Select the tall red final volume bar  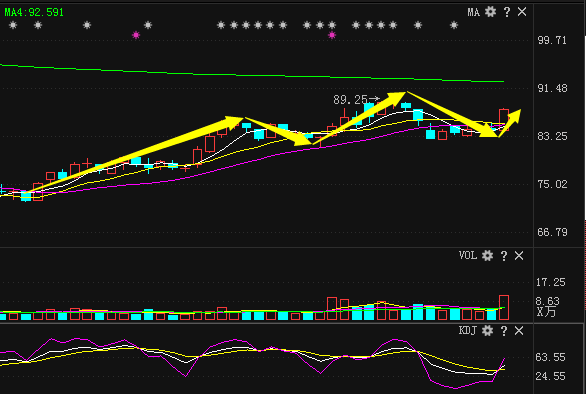pyautogui.click(x=504, y=308)
